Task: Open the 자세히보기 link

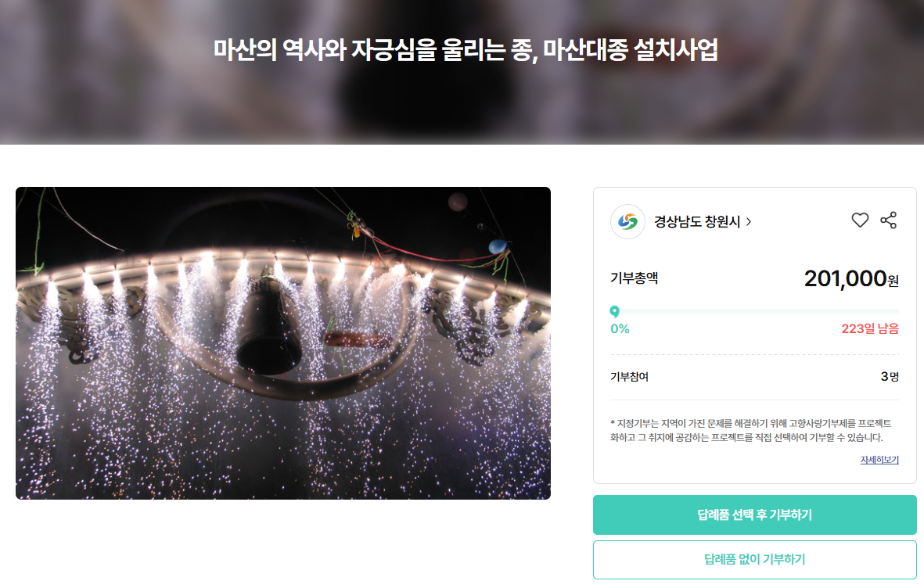Action: click(x=879, y=460)
